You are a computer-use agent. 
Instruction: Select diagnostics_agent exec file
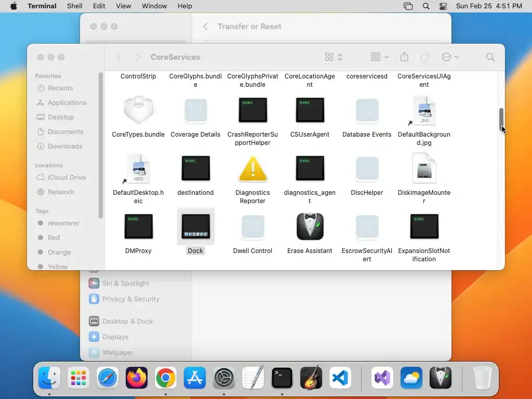pos(310,168)
